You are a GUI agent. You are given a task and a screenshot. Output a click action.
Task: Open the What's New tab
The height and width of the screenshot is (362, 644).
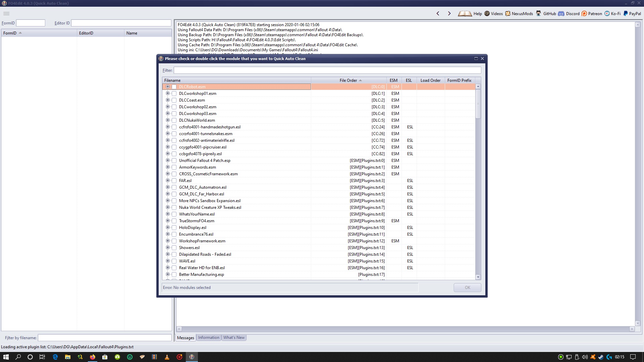coord(234,338)
